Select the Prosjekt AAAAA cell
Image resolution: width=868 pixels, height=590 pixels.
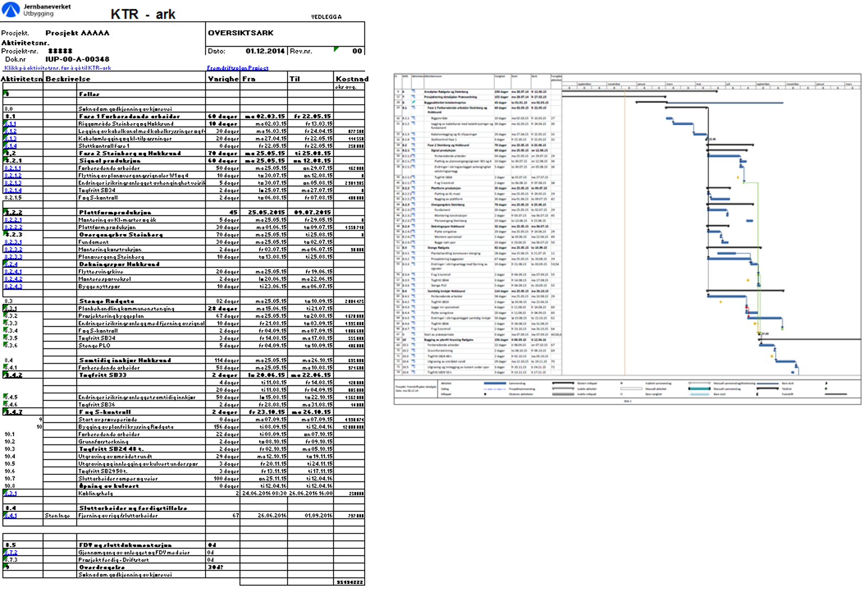[x=77, y=33]
